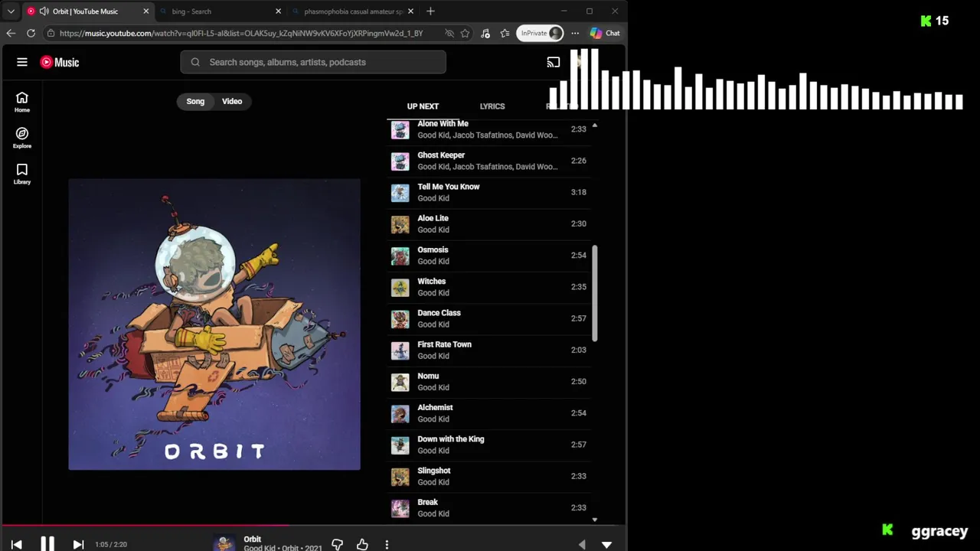Screen dimensions: 980x551
Task: Click the Orbit album artwork
Action: point(214,324)
